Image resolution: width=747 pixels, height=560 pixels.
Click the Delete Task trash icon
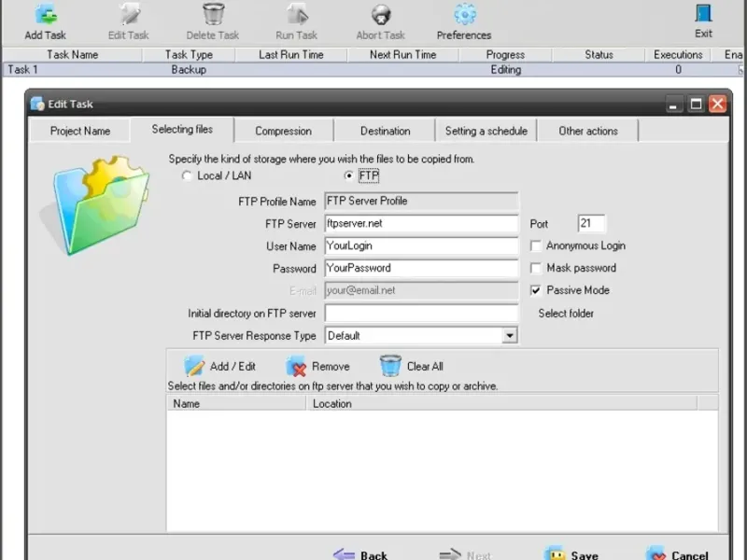213,14
